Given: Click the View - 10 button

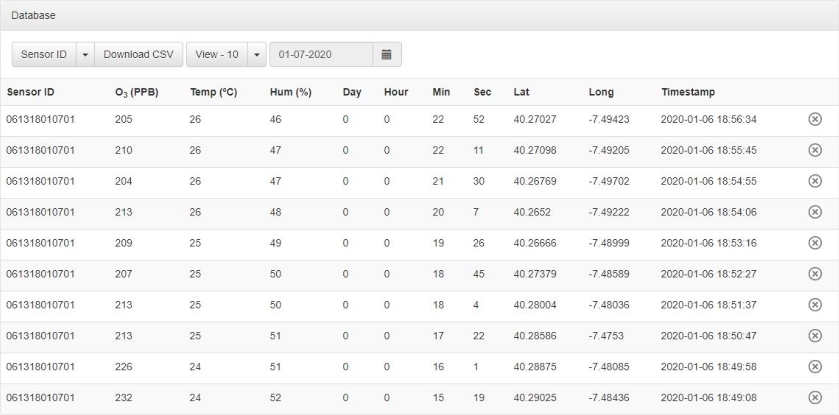Looking at the screenshot, I should click(x=216, y=54).
